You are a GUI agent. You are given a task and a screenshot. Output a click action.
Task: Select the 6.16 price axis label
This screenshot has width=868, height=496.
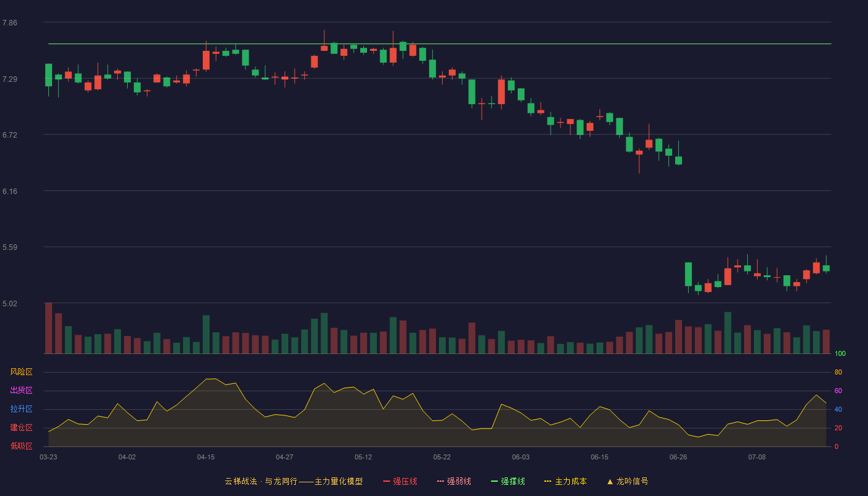tap(10, 192)
